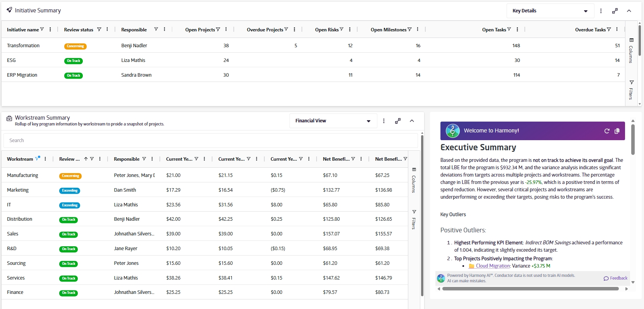Open the Key Details view dropdown
Screen dimensions: 644x309
(550, 11)
